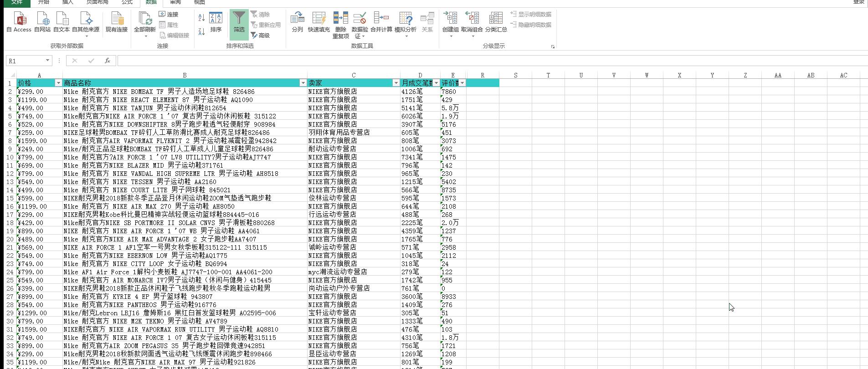Click the 合并计算 consolidate icon
868x369 pixels.
pyautogui.click(x=381, y=22)
